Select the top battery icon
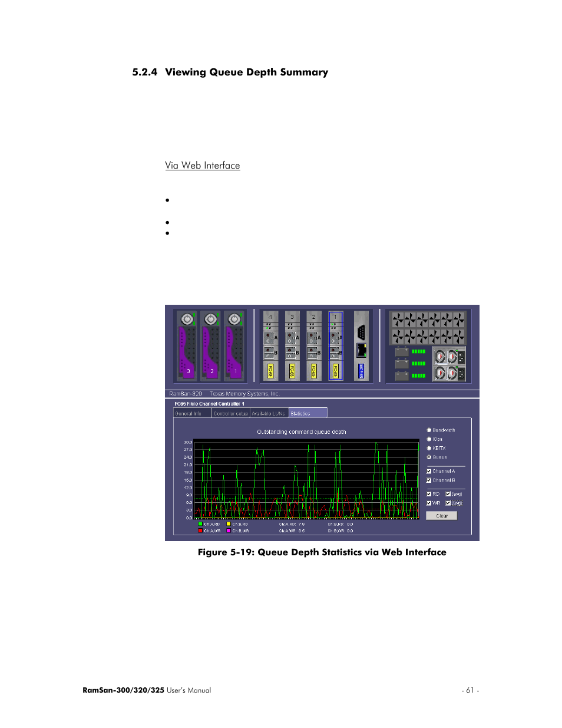 pos(402,351)
